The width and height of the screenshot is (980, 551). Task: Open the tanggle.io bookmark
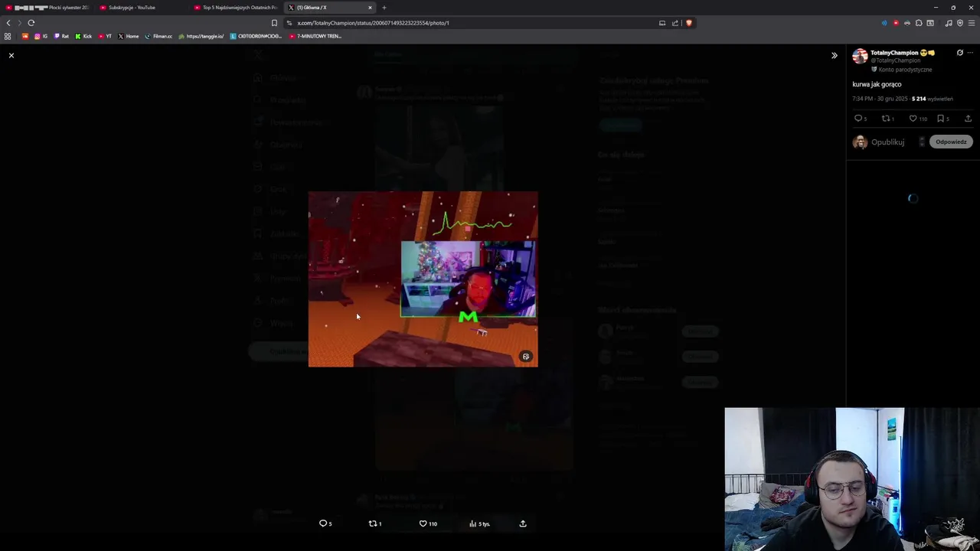pos(201,36)
